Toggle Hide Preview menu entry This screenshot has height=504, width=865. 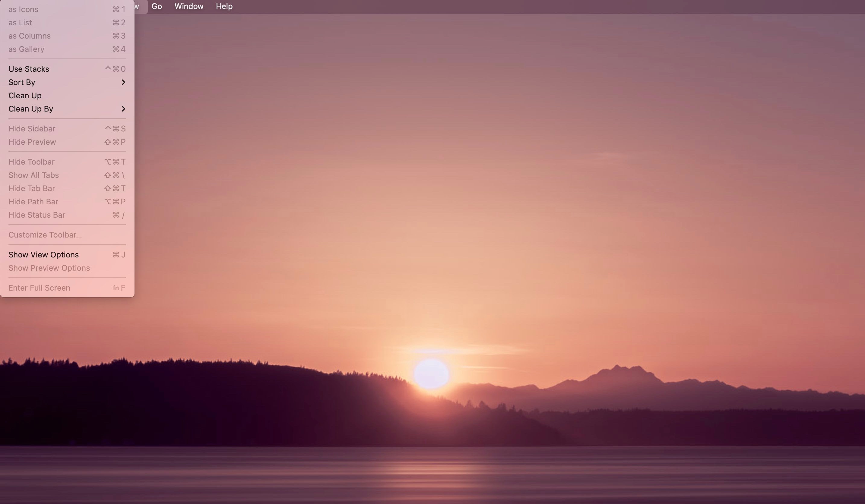(32, 142)
